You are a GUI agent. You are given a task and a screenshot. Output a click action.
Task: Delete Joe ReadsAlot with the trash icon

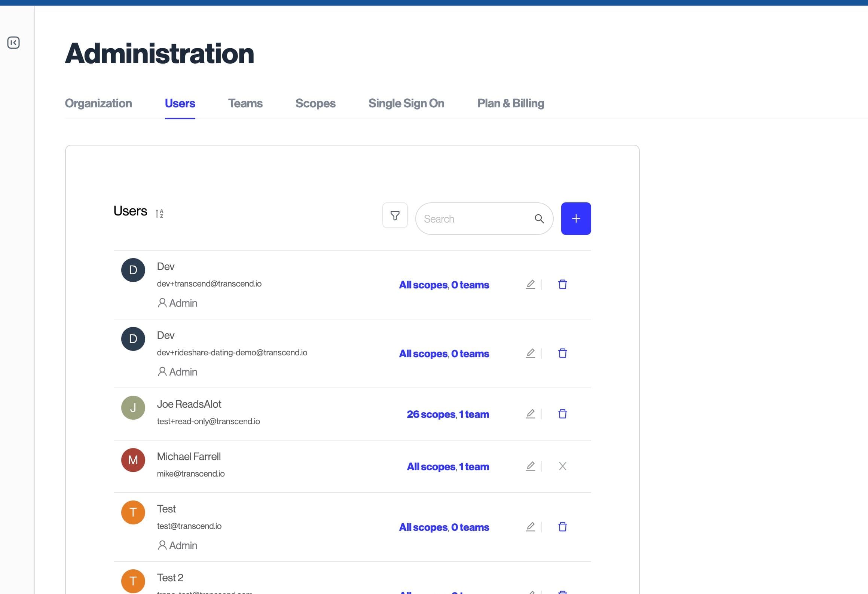[x=562, y=414]
